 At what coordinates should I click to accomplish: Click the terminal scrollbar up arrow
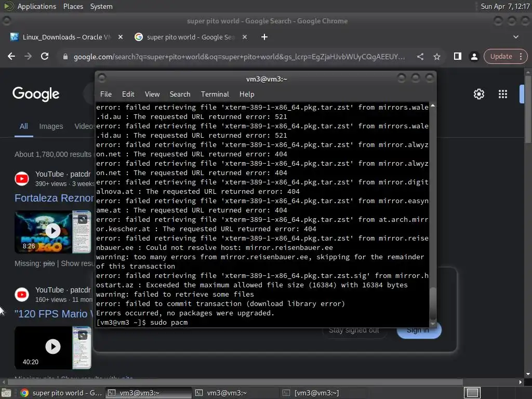(433, 106)
